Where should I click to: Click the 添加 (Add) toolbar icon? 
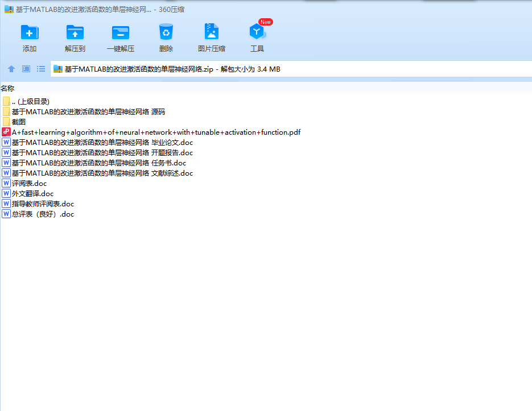[30, 33]
